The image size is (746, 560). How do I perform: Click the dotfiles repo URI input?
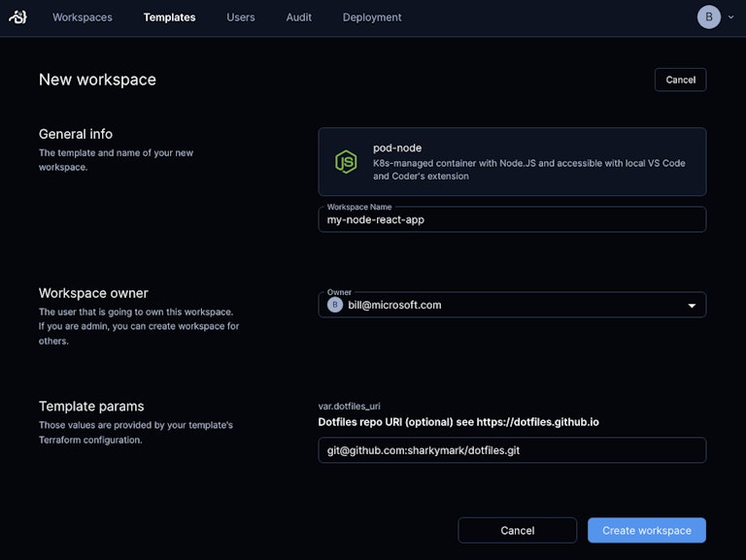point(512,450)
